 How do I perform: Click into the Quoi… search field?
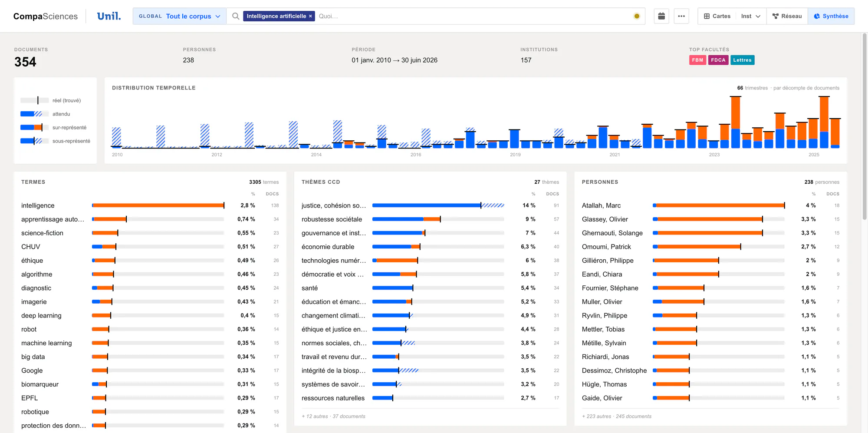473,16
